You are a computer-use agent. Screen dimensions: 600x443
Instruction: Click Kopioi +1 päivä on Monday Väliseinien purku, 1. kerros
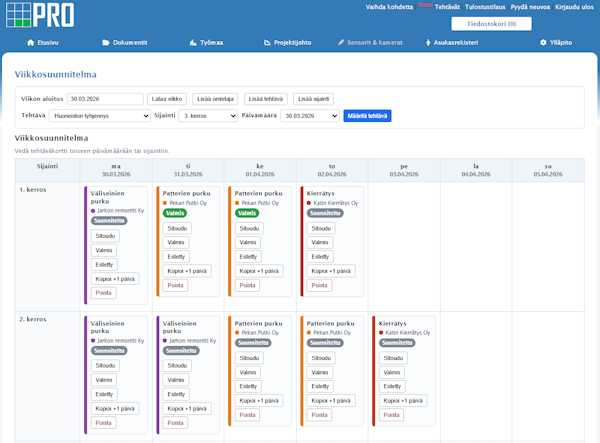click(116, 278)
